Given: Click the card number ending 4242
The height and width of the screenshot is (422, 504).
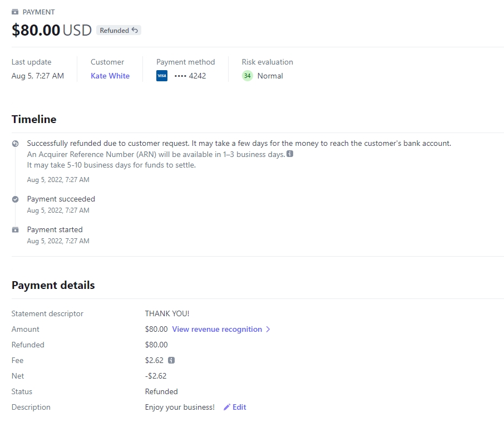Looking at the screenshot, I should [190, 76].
